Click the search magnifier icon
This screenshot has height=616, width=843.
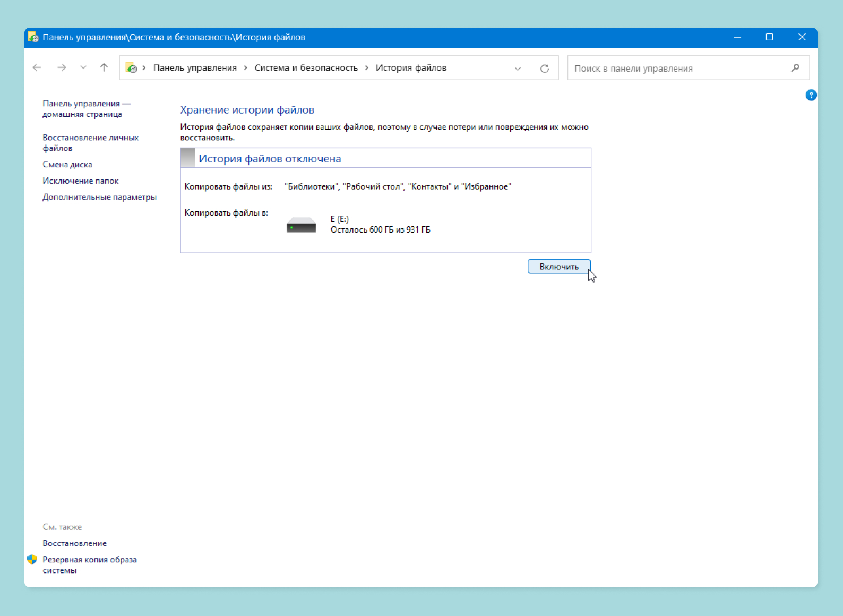(795, 68)
